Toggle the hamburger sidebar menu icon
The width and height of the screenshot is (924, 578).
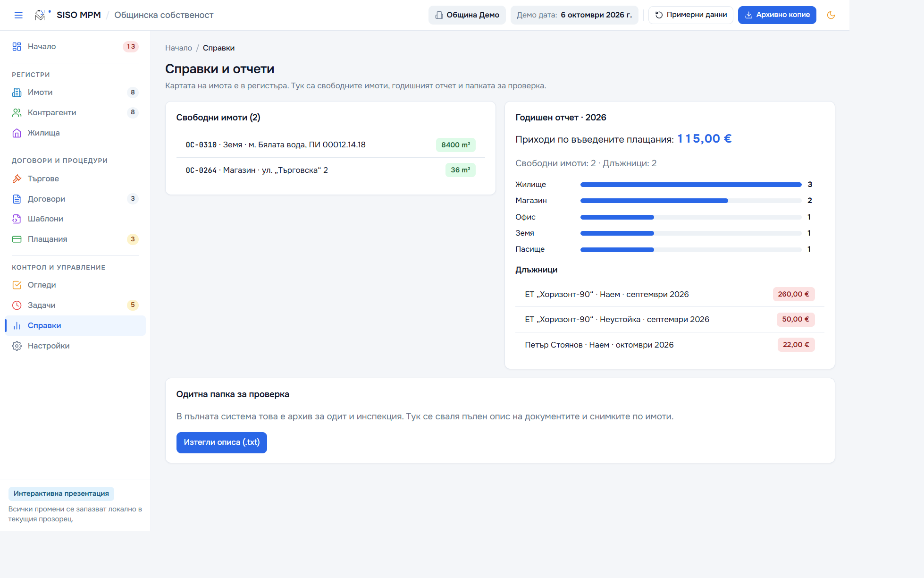18,15
